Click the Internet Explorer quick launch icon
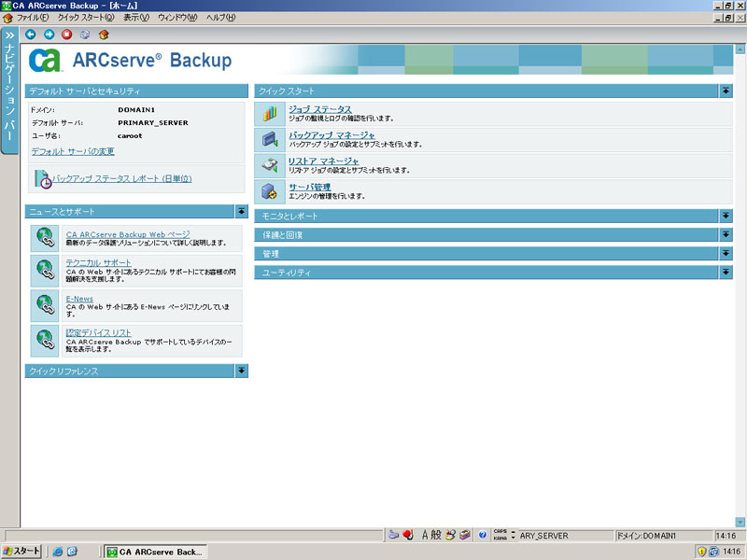Screen dimensions: 747x560 (x=58, y=552)
